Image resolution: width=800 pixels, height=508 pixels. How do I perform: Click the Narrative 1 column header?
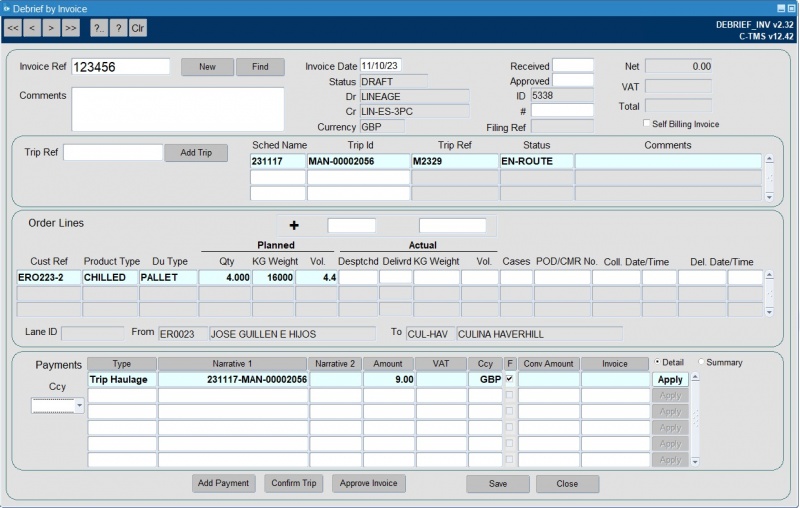233,364
